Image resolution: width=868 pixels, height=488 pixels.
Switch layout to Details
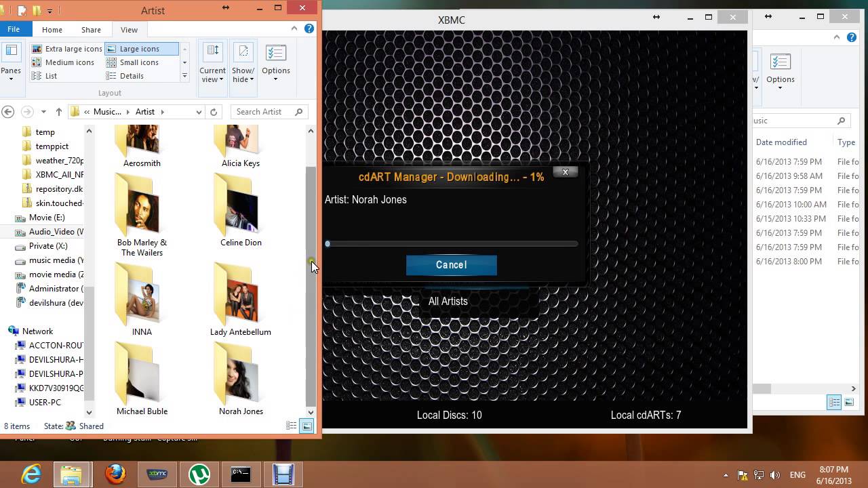pos(125,76)
